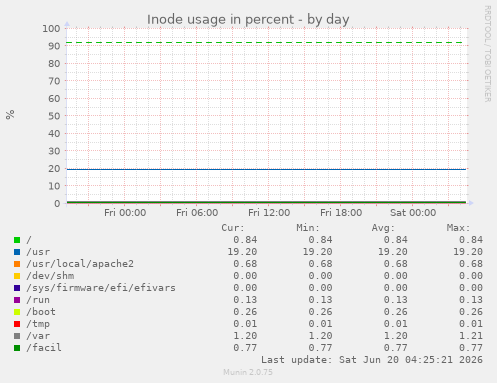Viewport: 497px width, 383px height.
Task: Select the /facil legend label
Action: click(44, 348)
